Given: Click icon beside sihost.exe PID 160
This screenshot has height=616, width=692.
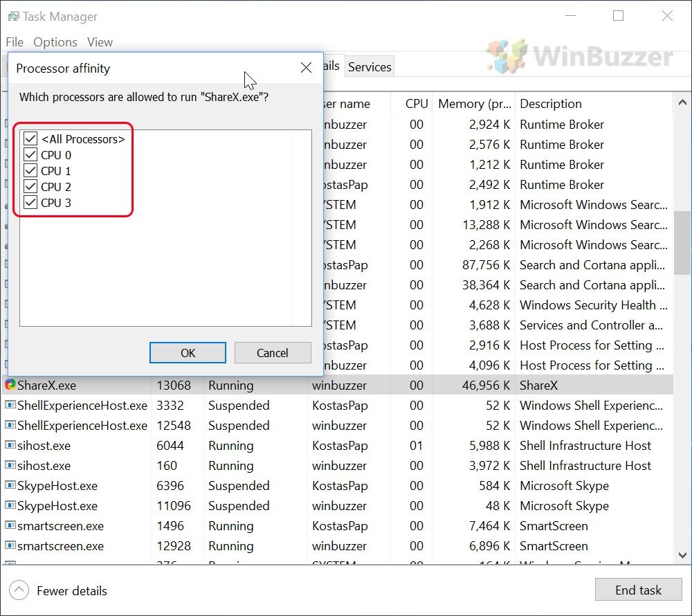Looking at the screenshot, I should tap(10, 465).
